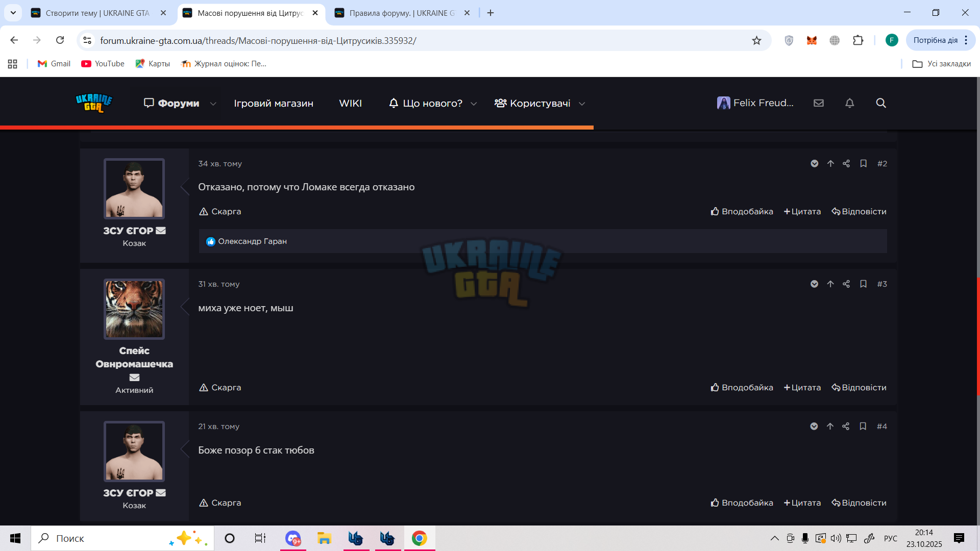Screen dimensions: 980x551
Task: Open File Explorer from the taskbar
Action: [x=324, y=538]
